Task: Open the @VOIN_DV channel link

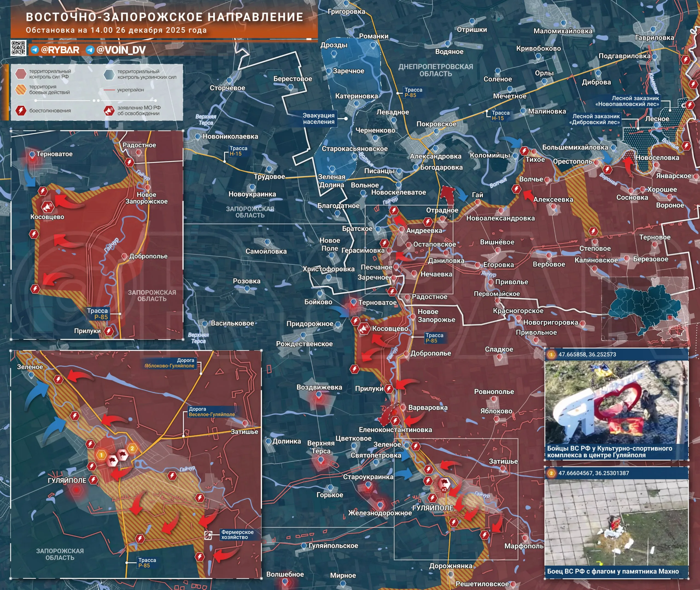Action: 121,50
